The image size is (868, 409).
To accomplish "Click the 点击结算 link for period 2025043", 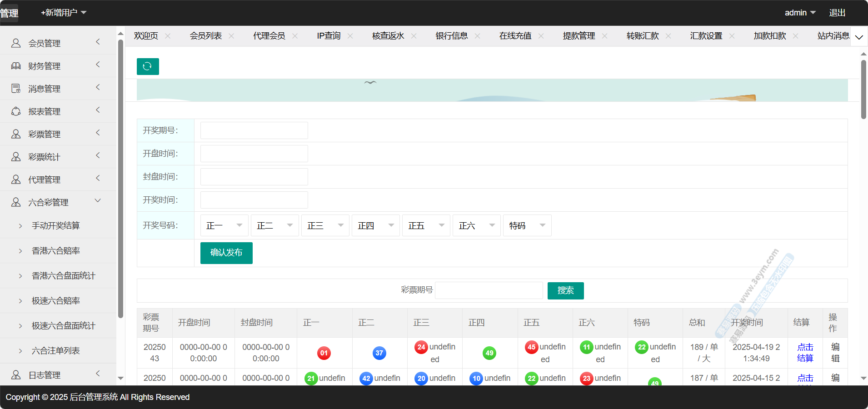I will [x=805, y=353].
